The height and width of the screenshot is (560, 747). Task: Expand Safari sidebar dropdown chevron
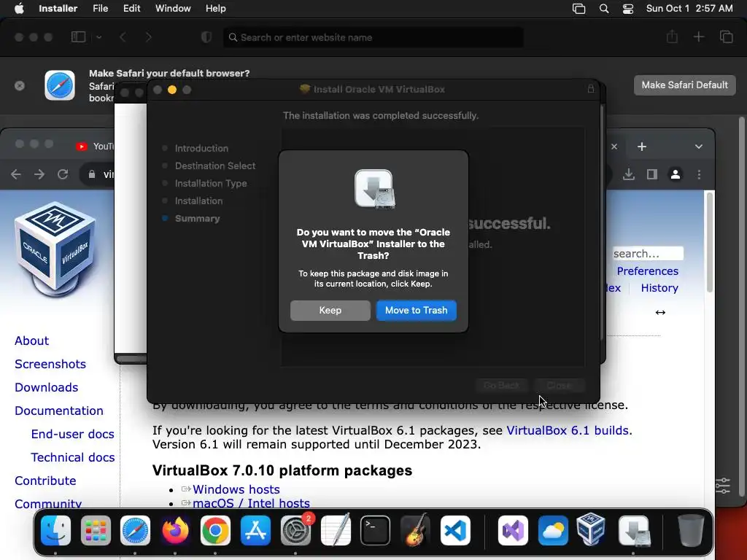click(98, 37)
